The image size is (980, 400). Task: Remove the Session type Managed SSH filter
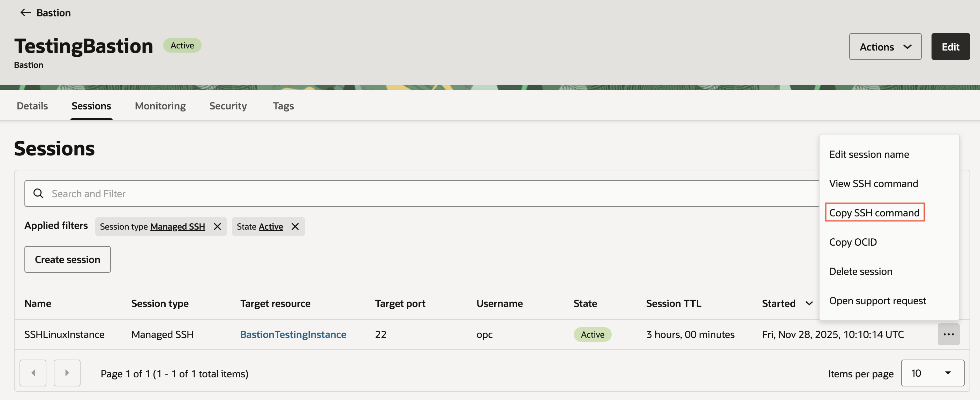(217, 226)
